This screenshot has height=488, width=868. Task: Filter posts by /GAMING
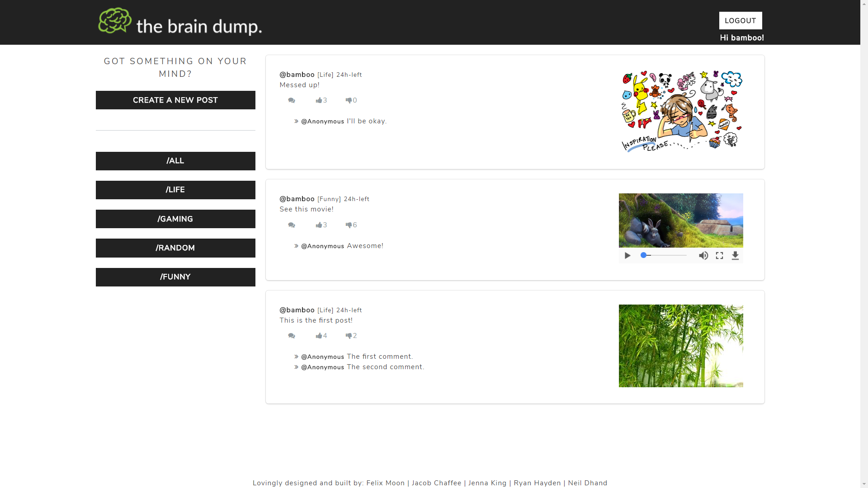tap(175, 219)
